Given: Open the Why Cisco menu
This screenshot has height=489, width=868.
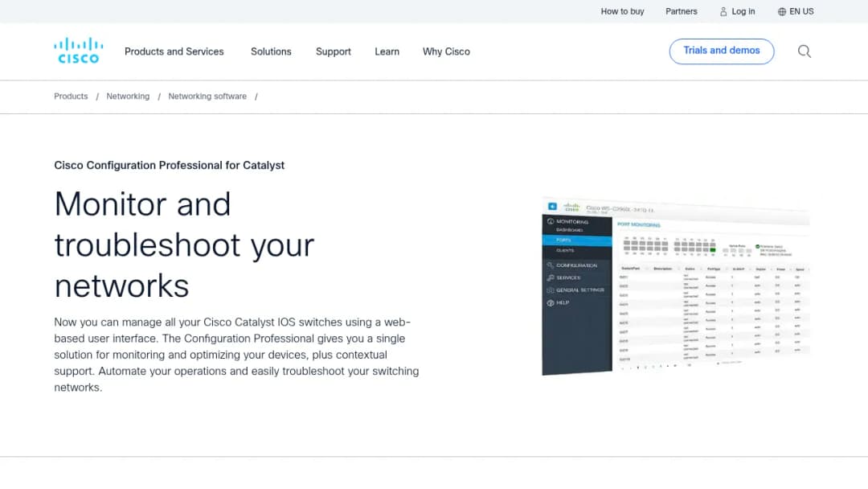Looking at the screenshot, I should [x=446, y=51].
